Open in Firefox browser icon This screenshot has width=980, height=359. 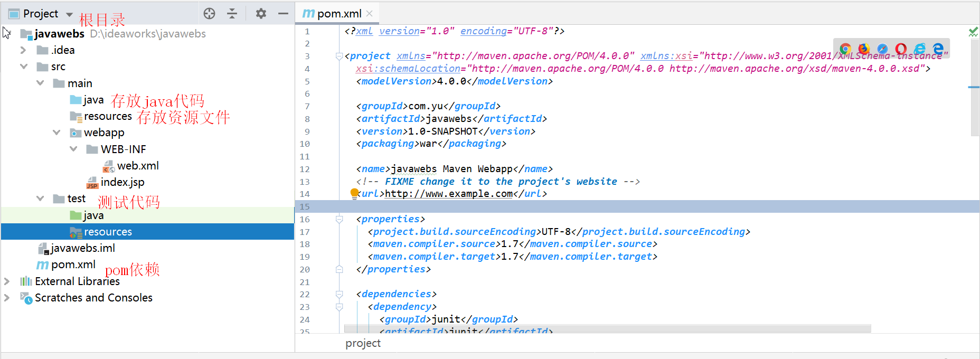coord(864,49)
